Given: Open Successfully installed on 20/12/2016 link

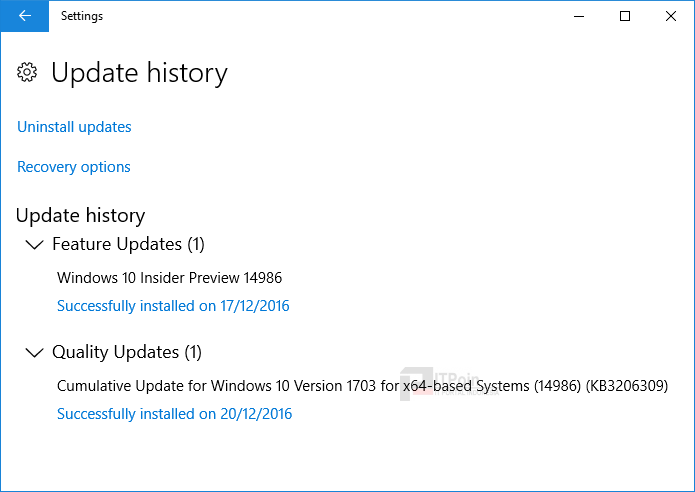Looking at the screenshot, I should (x=175, y=414).
